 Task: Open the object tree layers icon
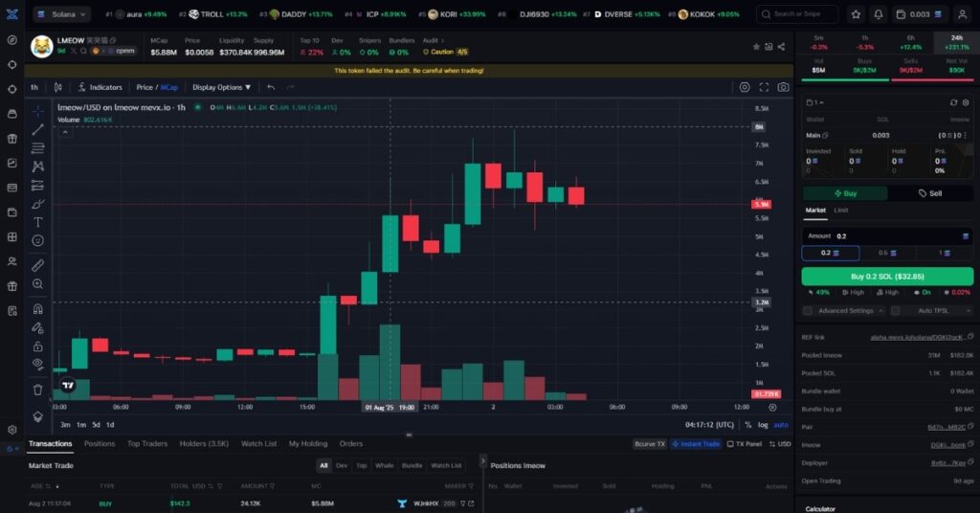[38, 416]
